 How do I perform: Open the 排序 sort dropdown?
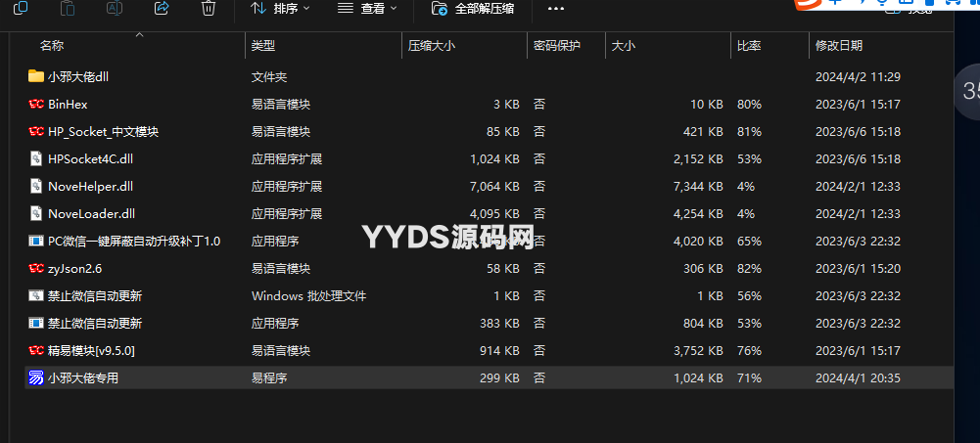pos(281,8)
